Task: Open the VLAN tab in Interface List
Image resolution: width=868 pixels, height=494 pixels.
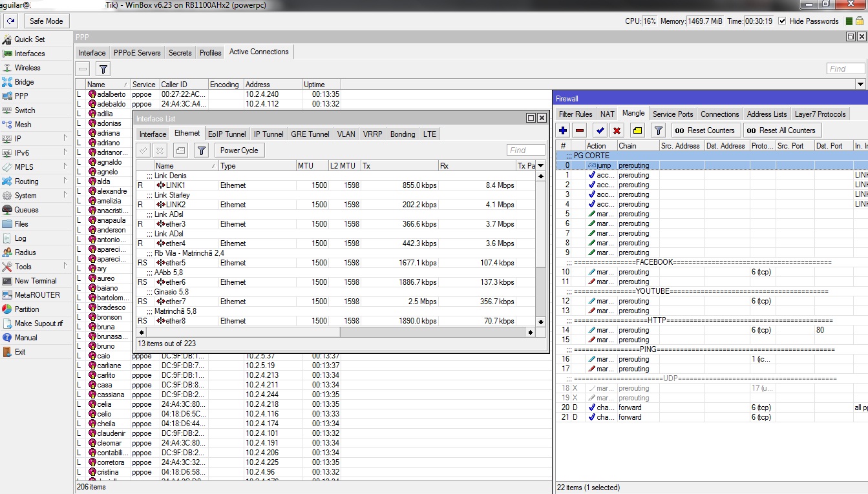Action: (346, 134)
